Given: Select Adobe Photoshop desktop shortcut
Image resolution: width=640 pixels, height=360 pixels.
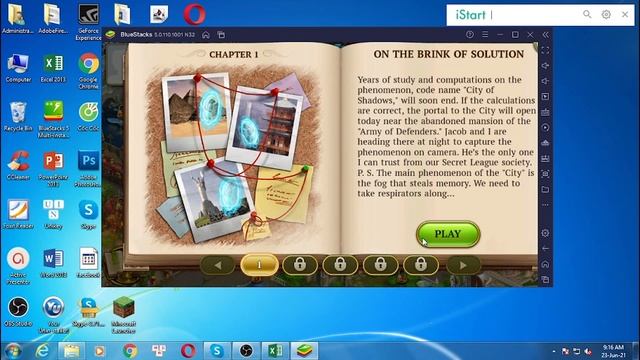Looking at the screenshot, I should [89, 168].
